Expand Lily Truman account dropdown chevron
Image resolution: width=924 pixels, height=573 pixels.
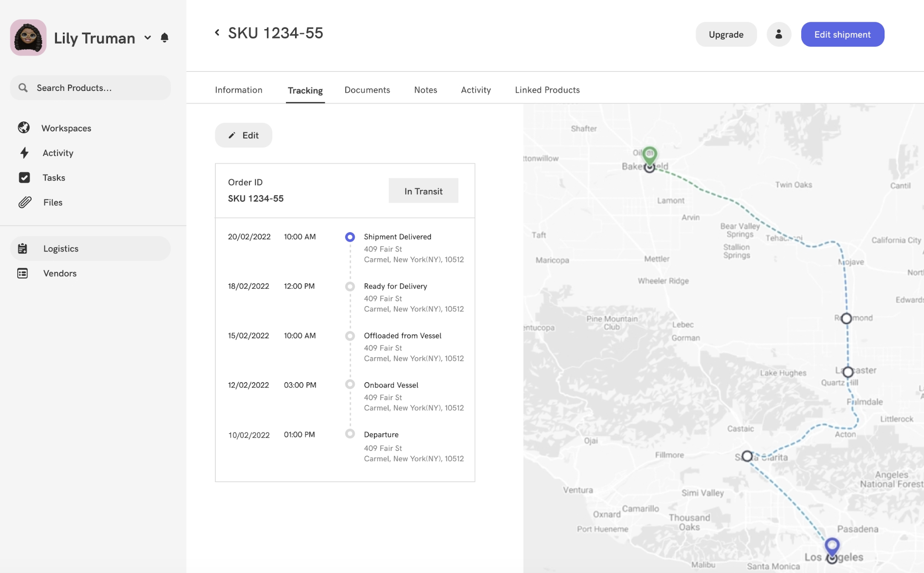pos(147,38)
